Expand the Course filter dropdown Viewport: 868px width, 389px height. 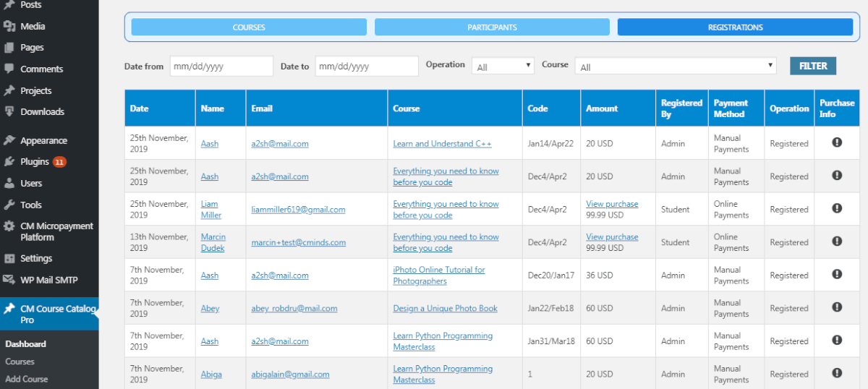pos(675,67)
